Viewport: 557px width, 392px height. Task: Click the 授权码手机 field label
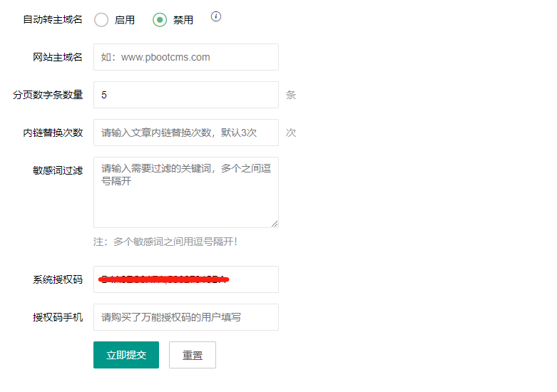click(x=58, y=317)
